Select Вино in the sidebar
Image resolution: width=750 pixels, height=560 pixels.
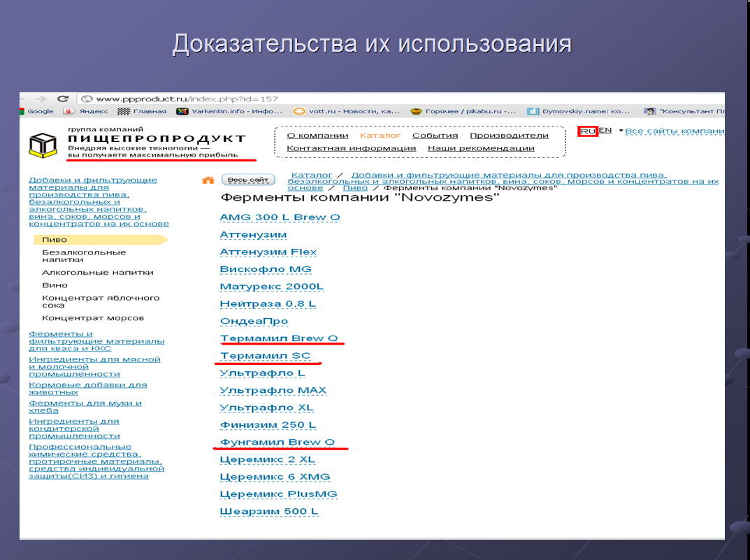click(x=55, y=285)
